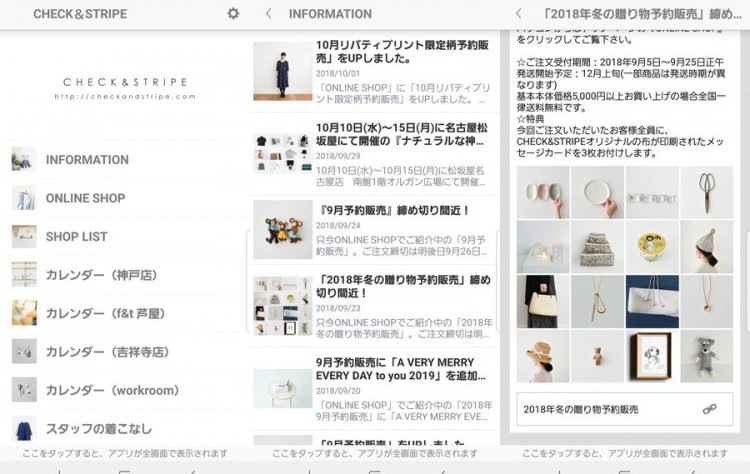Click the scissors product photo

706,192
